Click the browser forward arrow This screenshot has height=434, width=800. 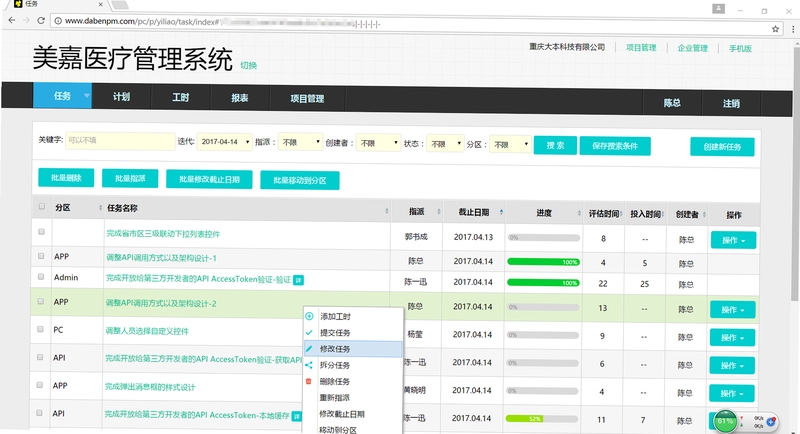[26, 20]
